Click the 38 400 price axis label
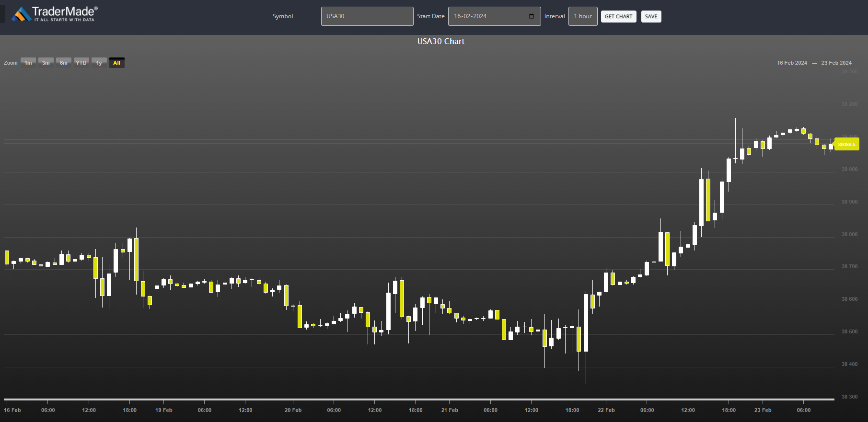 (850, 364)
